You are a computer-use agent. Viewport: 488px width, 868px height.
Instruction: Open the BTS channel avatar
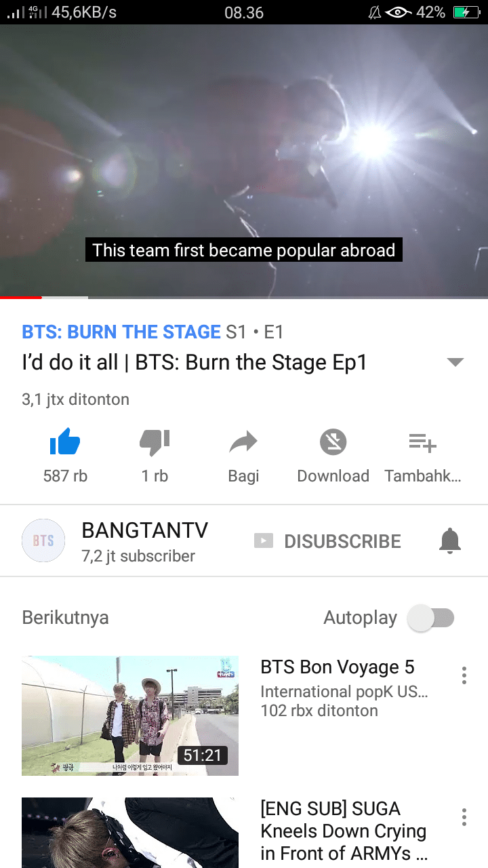click(x=43, y=540)
